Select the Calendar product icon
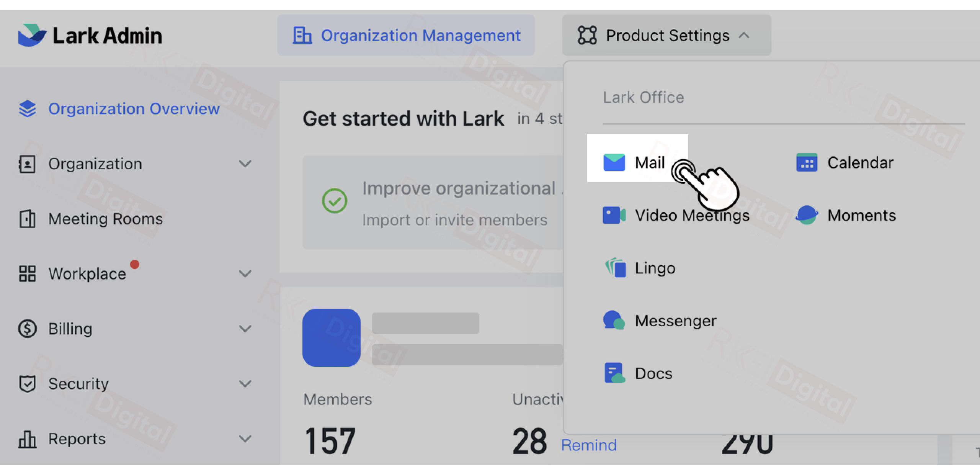This screenshot has height=468, width=980. pos(808,162)
